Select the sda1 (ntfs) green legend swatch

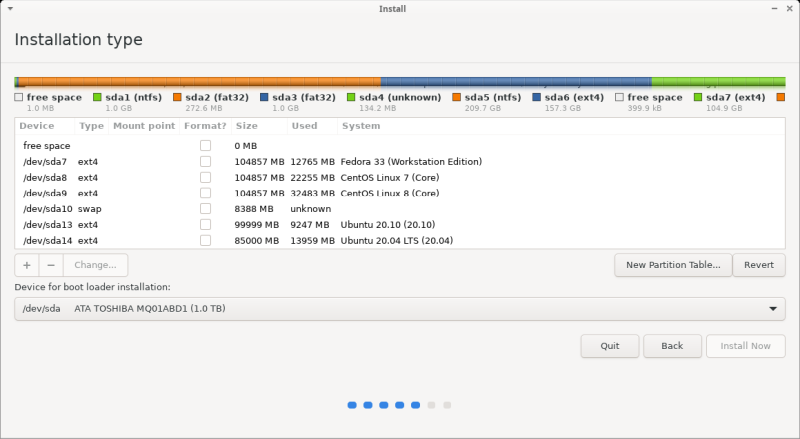tap(97, 97)
